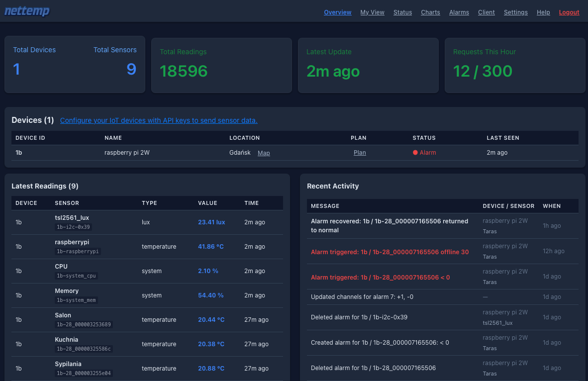Viewport: 588px width, 381px height.
Task: Click the Salon temperature value
Action: tap(211, 319)
